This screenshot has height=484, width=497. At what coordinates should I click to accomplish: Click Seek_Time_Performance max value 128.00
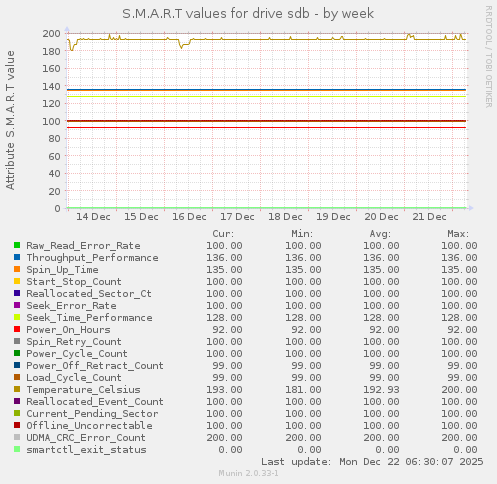tap(459, 318)
